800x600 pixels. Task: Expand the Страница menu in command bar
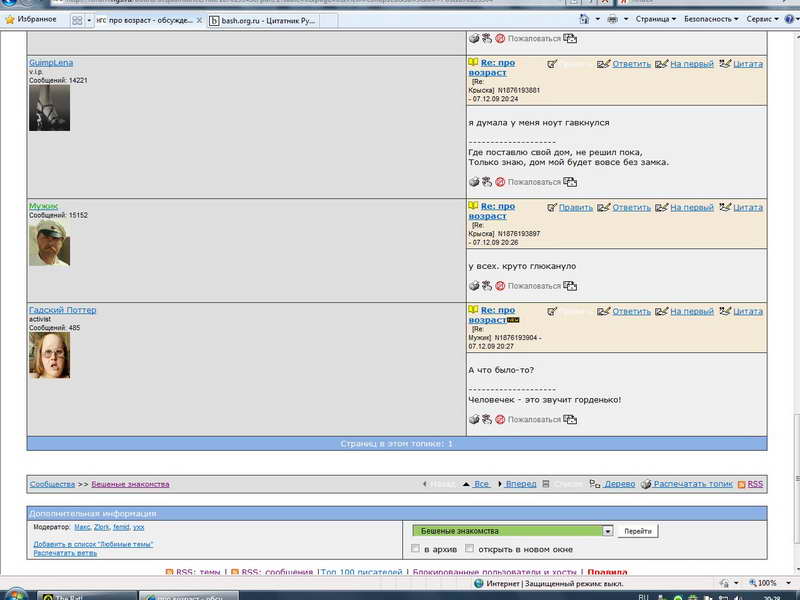click(653, 19)
